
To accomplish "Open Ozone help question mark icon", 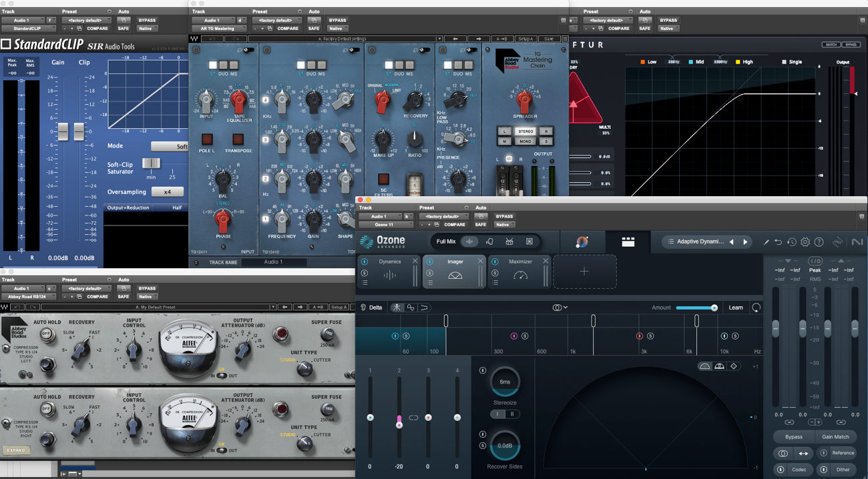I will 819,242.
